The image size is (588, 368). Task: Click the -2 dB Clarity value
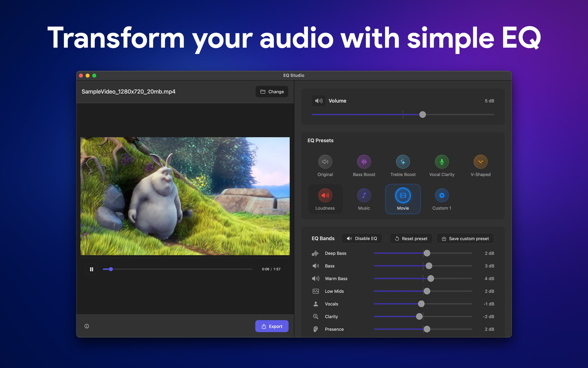tap(488, 316)
